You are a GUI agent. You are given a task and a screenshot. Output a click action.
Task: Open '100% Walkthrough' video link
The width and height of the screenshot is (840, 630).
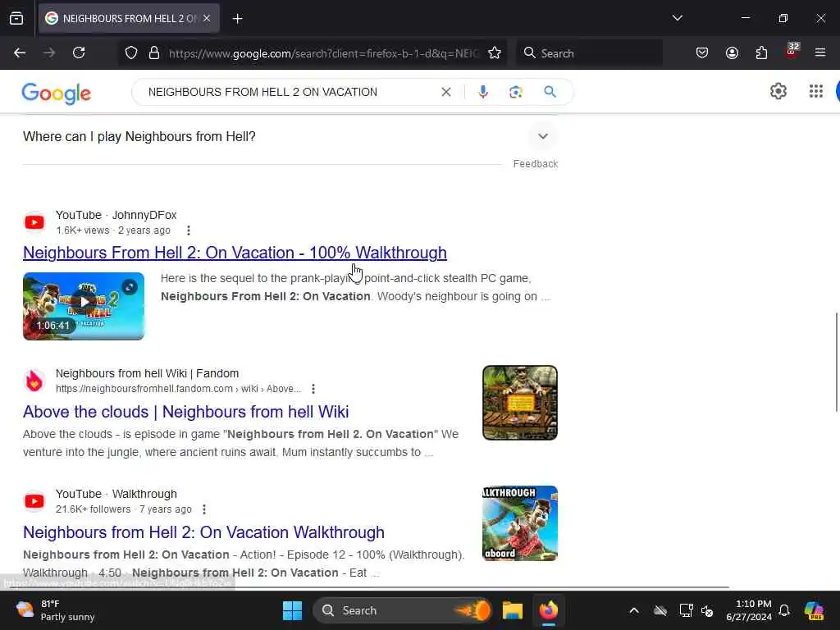coord(235,253)
